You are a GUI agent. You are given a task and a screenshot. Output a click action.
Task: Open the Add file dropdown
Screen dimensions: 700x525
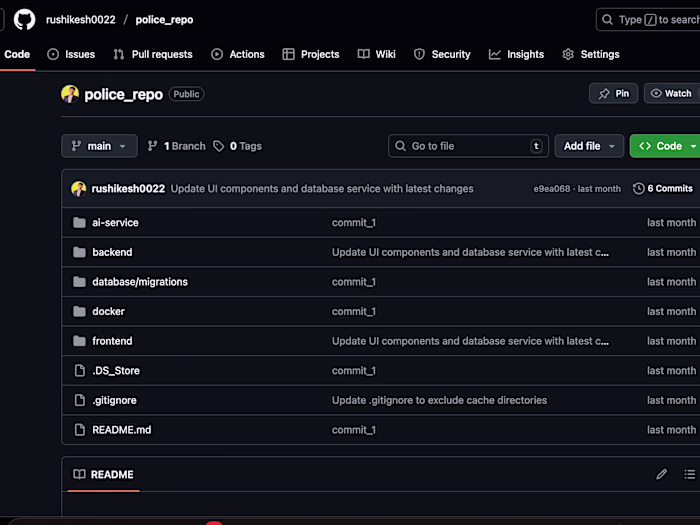[589, 146]
